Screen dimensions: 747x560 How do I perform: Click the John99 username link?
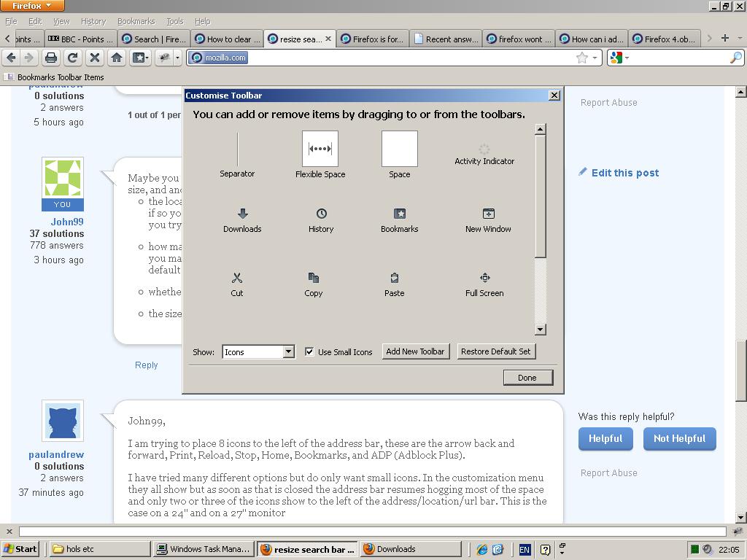point(67,222)
